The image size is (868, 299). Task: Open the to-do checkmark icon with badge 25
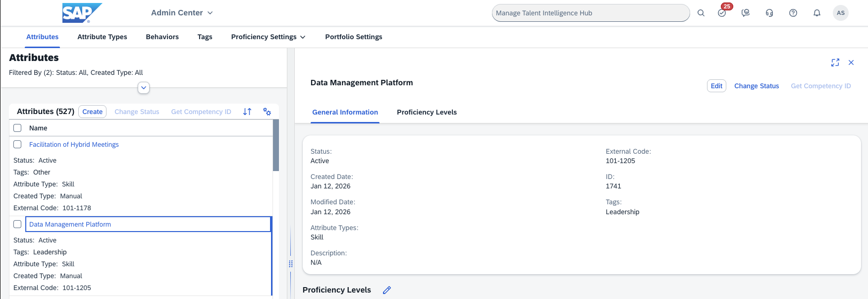pos(722,13)
